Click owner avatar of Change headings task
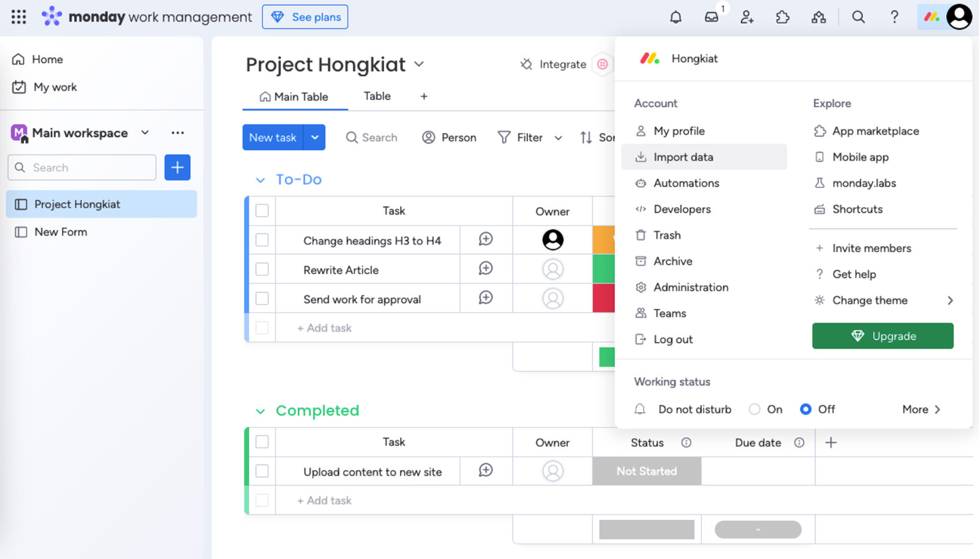Image resolution: width=980 pixels, height=559 pixels. coord(552,240)
